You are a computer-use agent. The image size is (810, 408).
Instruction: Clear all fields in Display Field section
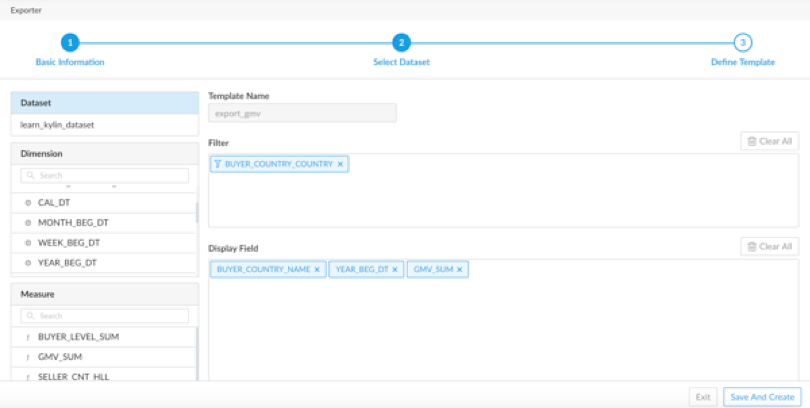click(769, 246)
